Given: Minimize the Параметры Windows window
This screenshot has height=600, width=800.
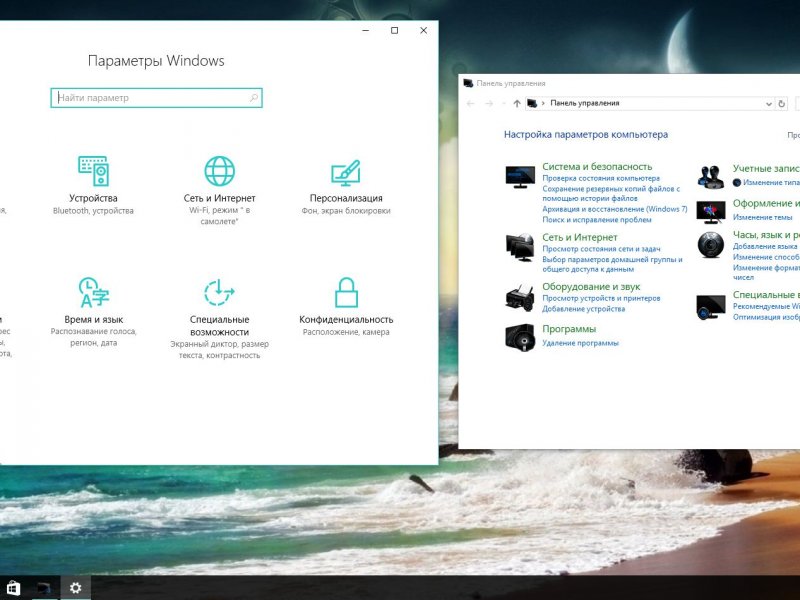Looking at the screenshot, I should tap(365, 31).
